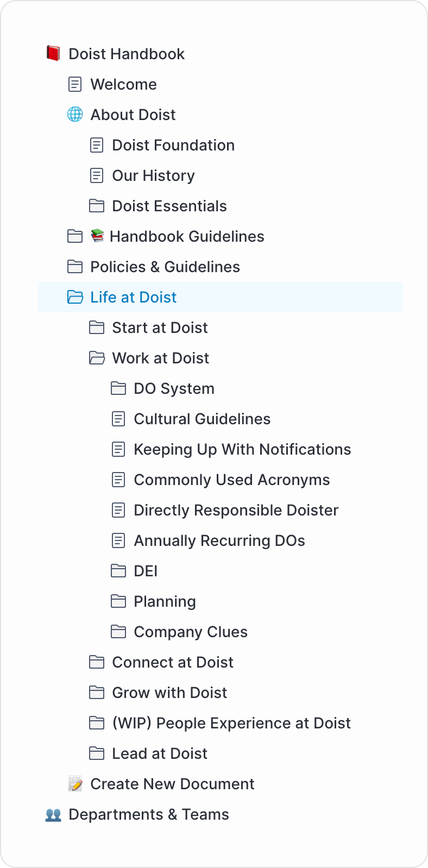Screen dimensions: 428x868
Task: Open Keeping Up With Notifications page
Action: [242, 449]
